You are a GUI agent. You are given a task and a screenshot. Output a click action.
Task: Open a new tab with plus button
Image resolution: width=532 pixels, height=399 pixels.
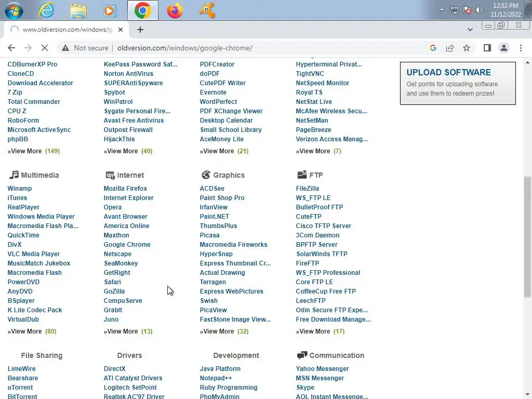click(140, 30)
